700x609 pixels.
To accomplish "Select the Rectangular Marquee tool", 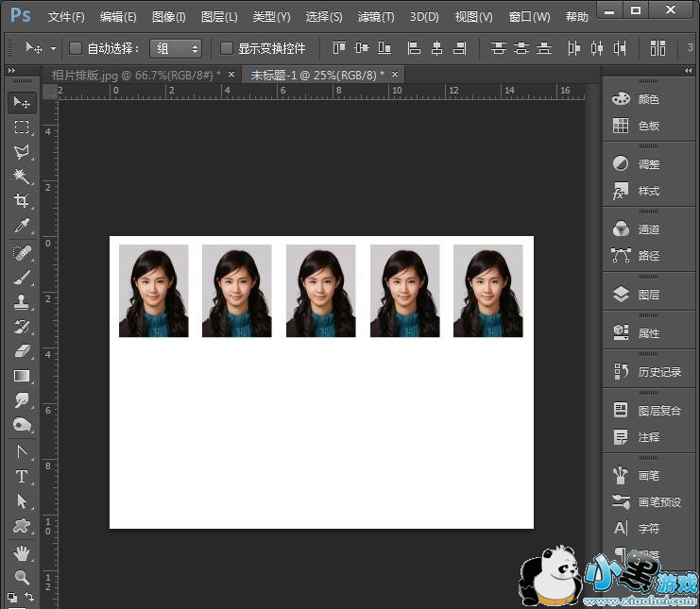I will [x=21, y=127].
